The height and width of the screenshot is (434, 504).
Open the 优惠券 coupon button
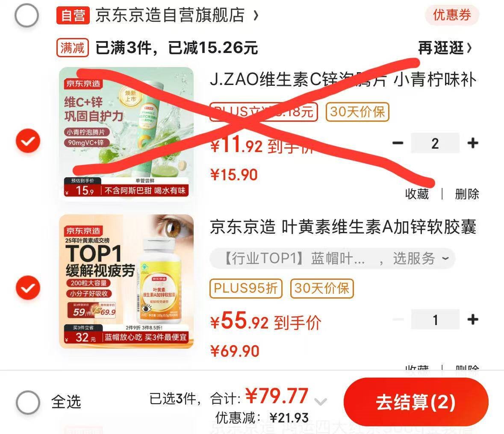(x=452, y=15)
